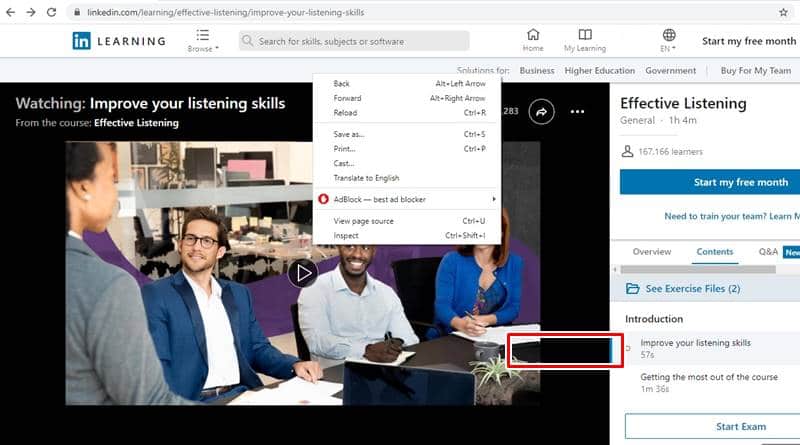
Task: Click the LinkedIn Learning logo
Action: pos(119,41)
